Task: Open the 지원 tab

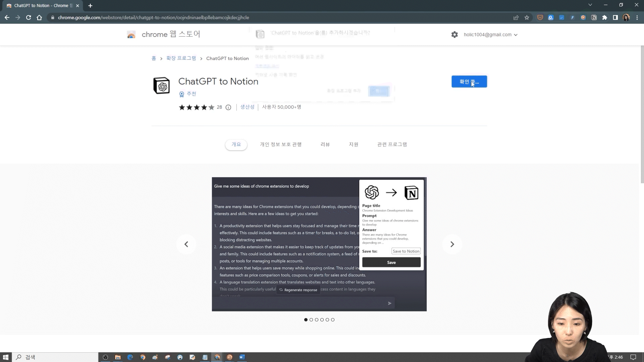Action: coord(354,144)
